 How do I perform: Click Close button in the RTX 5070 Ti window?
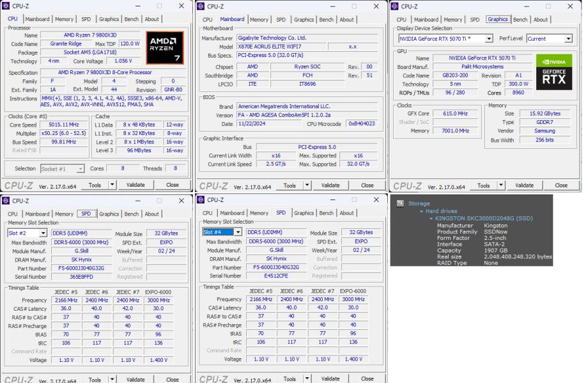tap(561, 185)
